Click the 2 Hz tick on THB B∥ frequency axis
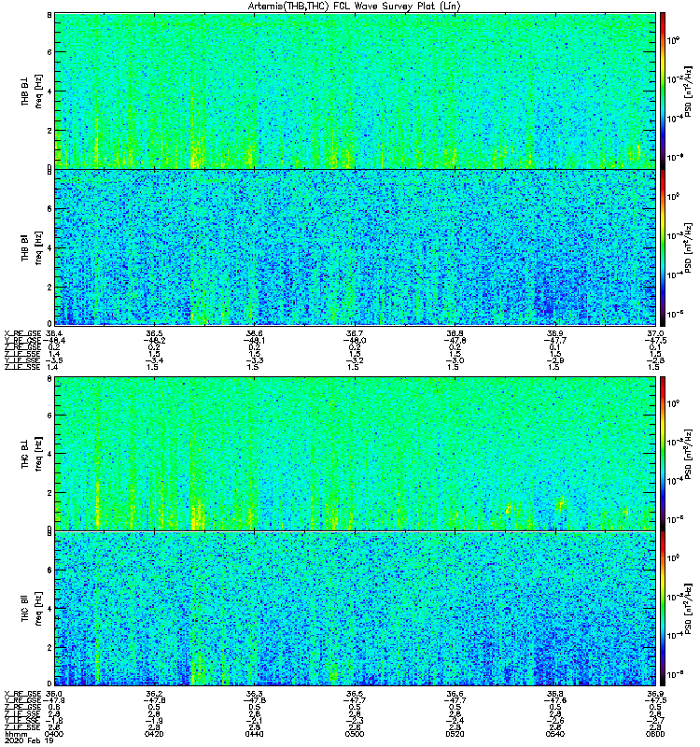Viewport: 700px width, 747px height. (x=49, y=287)
